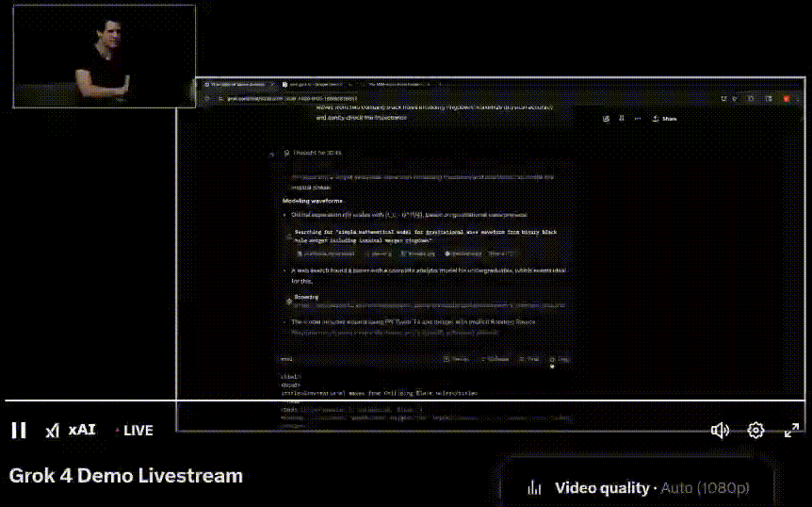This screenshot has height=507, width=812.
Task: Select the first browser tab in the stream
Action: pyautogui.click(x=237, y=84)
